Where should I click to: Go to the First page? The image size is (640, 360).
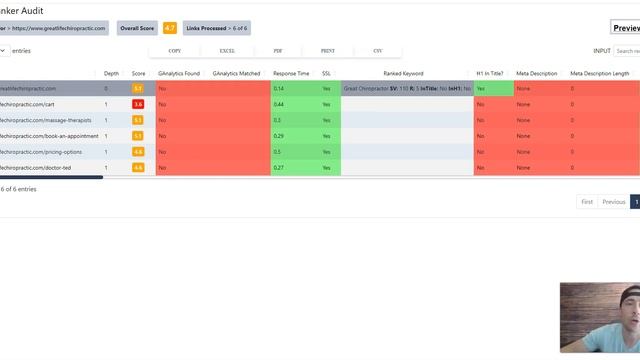click(x=587, y=202)
